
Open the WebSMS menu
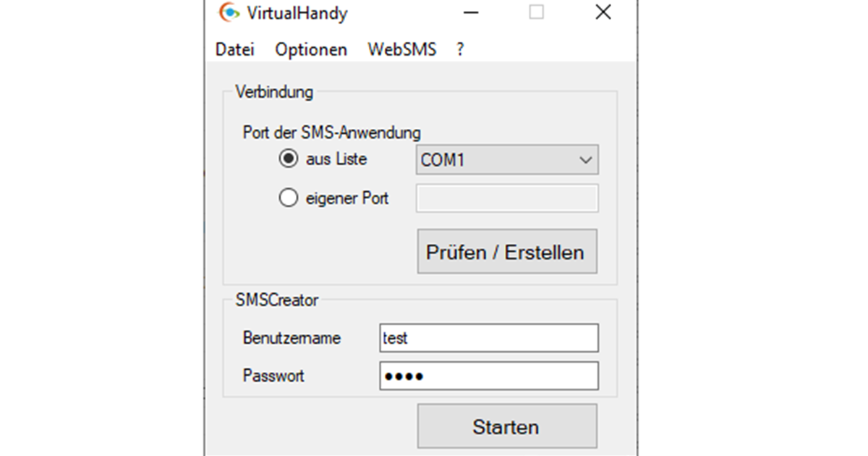(402, 50)
